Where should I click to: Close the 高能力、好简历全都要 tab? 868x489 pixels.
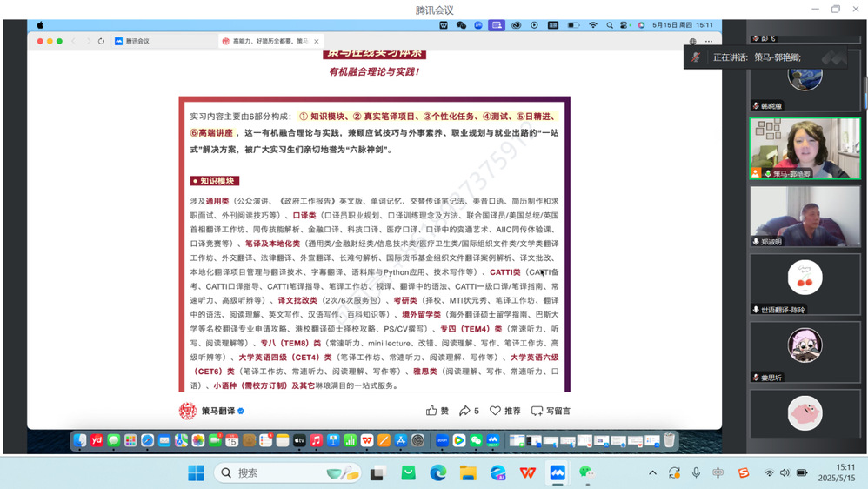[316, 41]
